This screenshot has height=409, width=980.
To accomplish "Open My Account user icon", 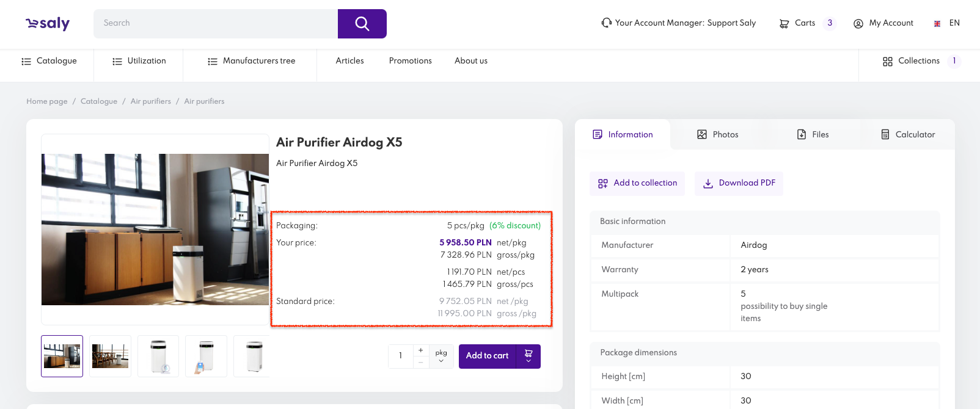I will pyautogui.click(x=858, y=24).
